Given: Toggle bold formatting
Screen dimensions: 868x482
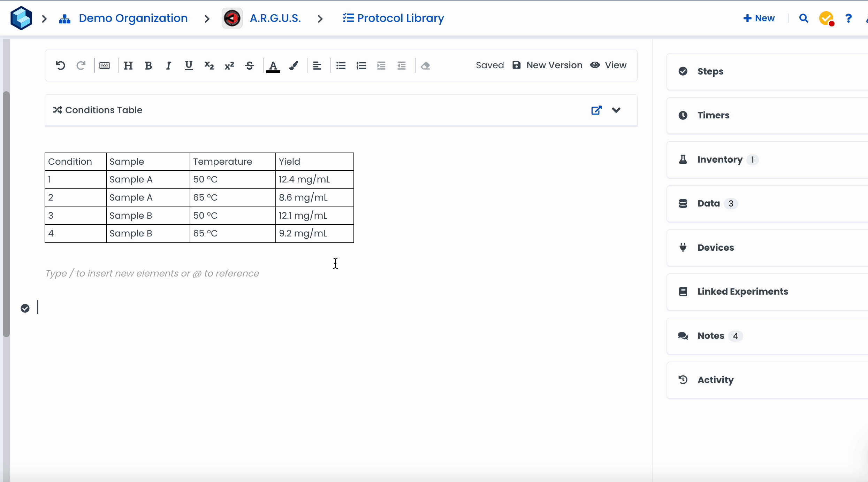Looking at the screenshot, I should coord(148,65).
